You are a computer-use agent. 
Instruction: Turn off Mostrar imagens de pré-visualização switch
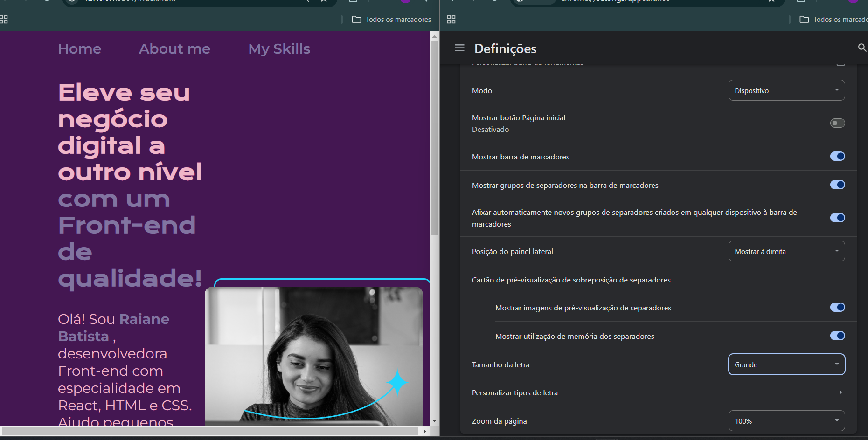pyautogui.click(x=837, y=307)
